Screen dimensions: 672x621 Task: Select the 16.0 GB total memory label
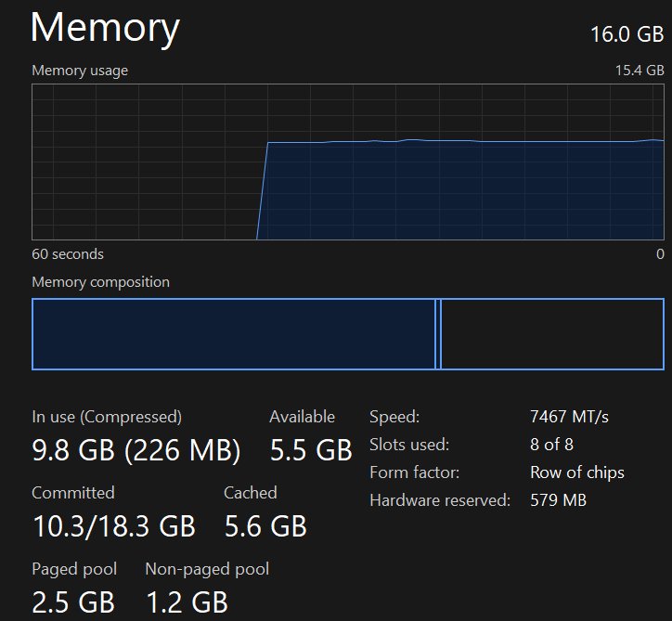pyautogui.click(x=627, y=34)
